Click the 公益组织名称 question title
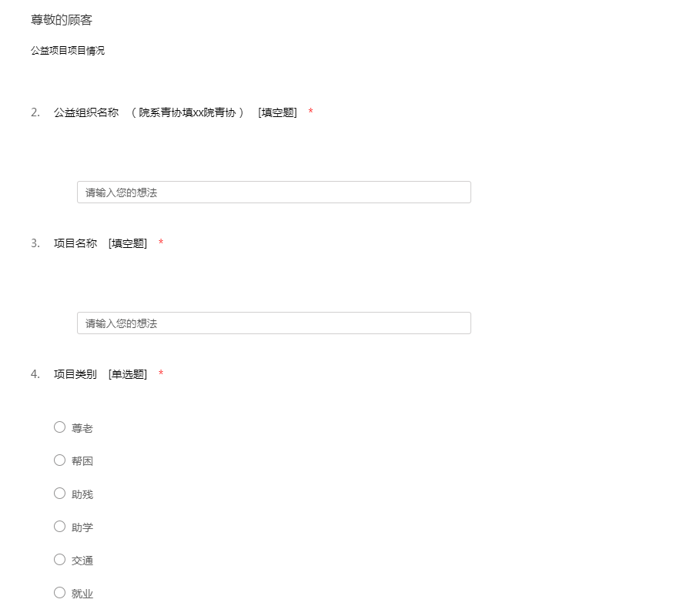 [x=86, y=112]
